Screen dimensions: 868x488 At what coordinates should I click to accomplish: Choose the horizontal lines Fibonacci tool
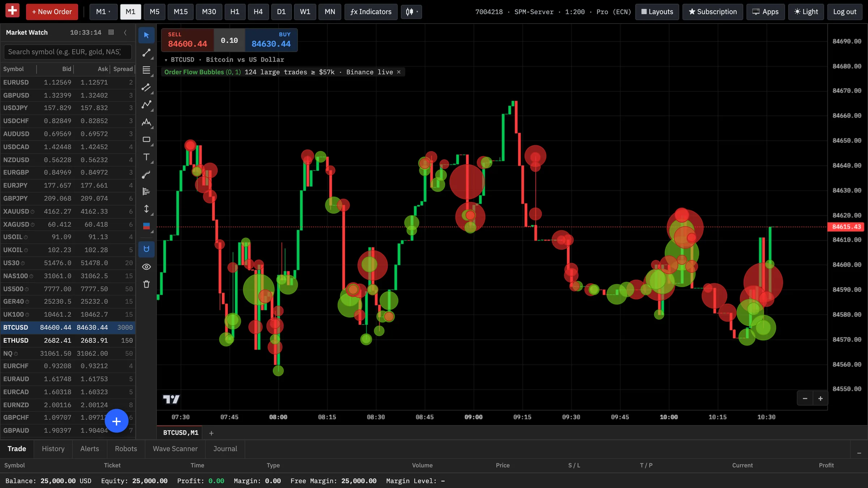pyautogui.click(x=146, y=70)
